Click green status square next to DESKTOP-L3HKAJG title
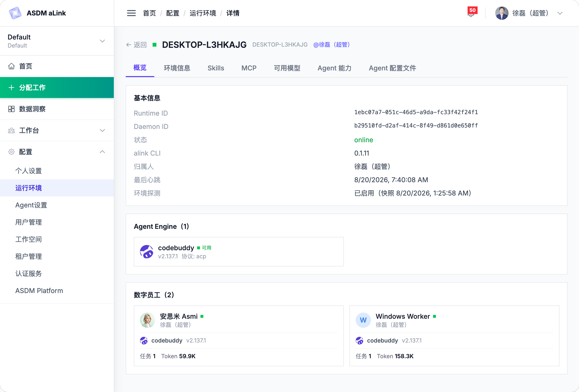This screenshot has width=579, height=392. 155,45
